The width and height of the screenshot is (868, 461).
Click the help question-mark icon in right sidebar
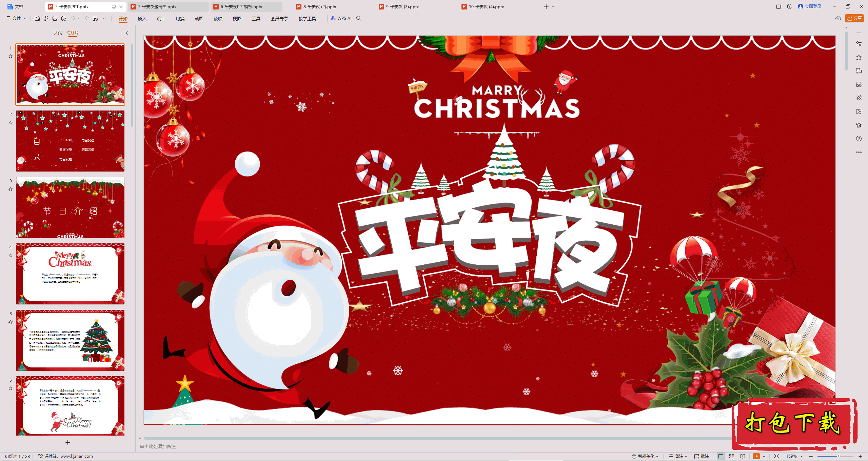[859, 139]
